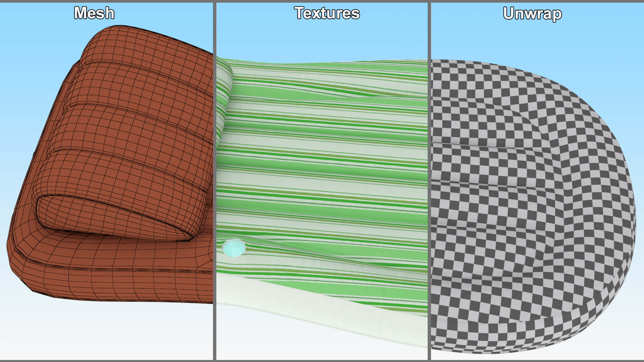Click the "Mesh" heading text

[x=94, y=13]
